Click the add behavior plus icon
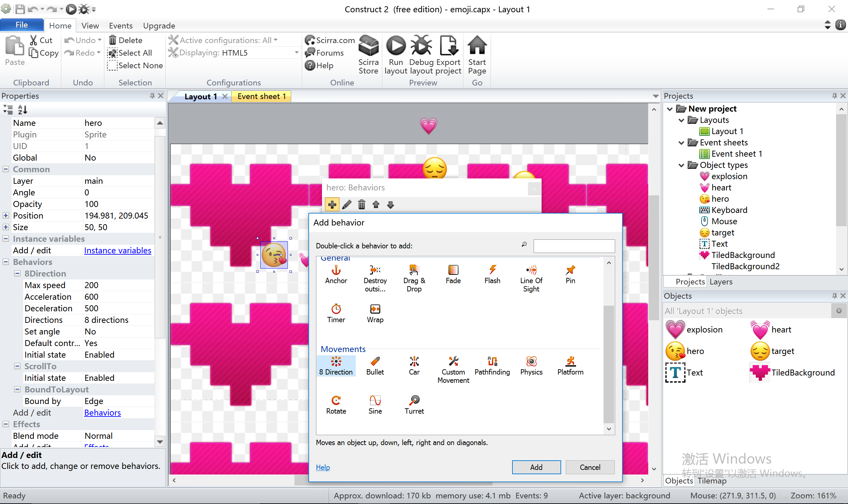Viewport: 848px width, 504px height. pyautogui.click(x=332, y=204)
